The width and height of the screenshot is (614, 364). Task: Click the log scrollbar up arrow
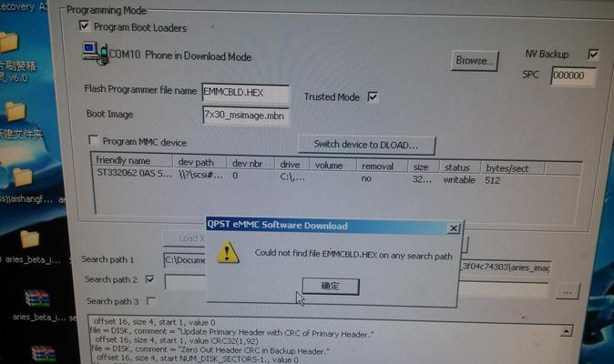tap(566, 331)
